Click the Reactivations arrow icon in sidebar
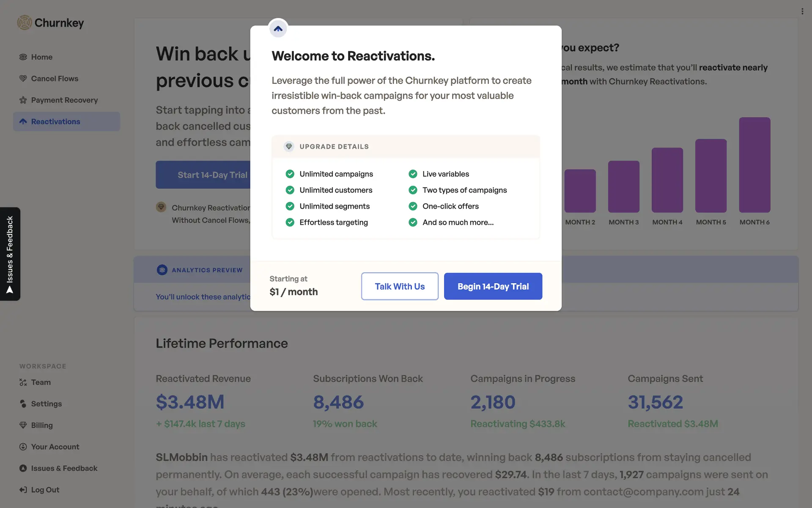812x508 pixels. [x=23, y=122]
